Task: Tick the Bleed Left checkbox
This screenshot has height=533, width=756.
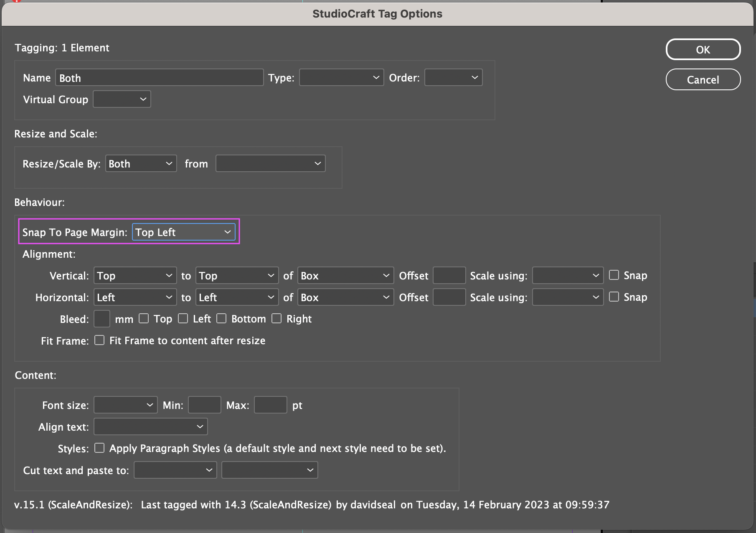Action: click(x=183, y=318)
